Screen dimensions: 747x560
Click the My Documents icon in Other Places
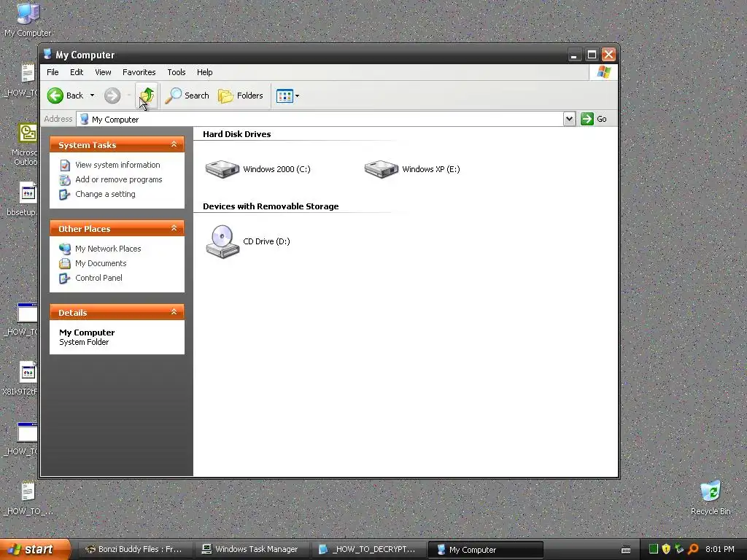point(65,263)
